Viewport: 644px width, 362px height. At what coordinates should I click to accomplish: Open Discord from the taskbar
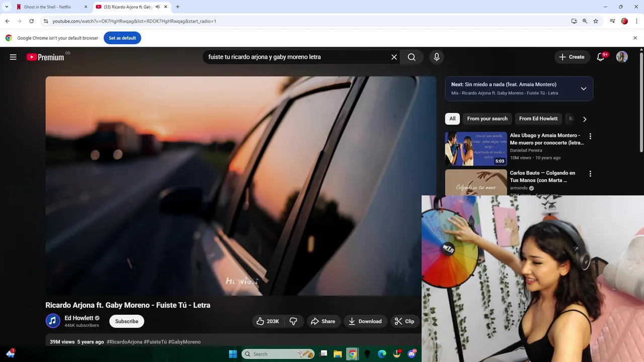(412, 354)
